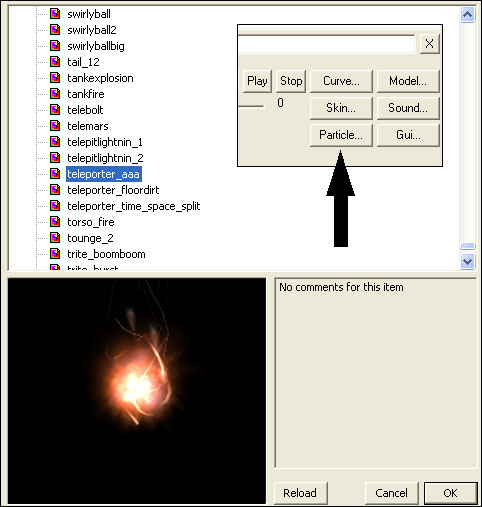482x507 pixels.
Task: Select the telemars entry icon
Action: pos(55,126)
